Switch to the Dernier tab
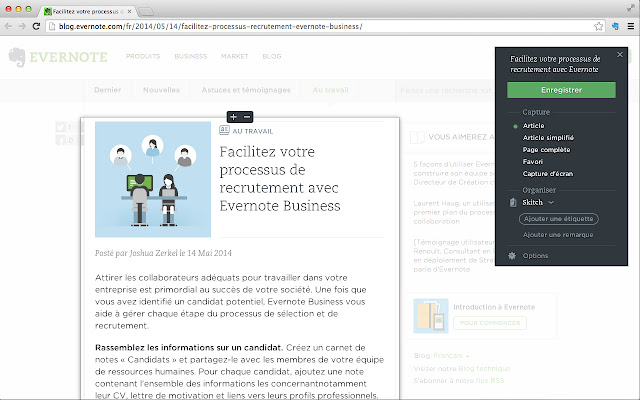 [107, 90]
